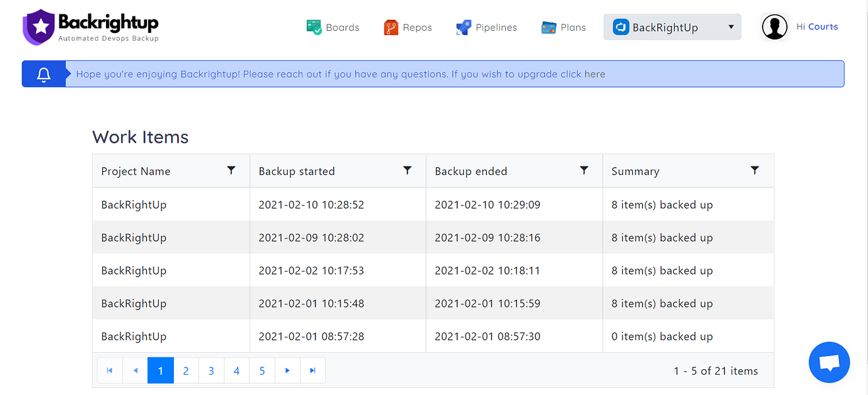The height and width of the screenshot is (395, 868).
Task: Go to the previous page arrow
Action: (x=135, y=371)
